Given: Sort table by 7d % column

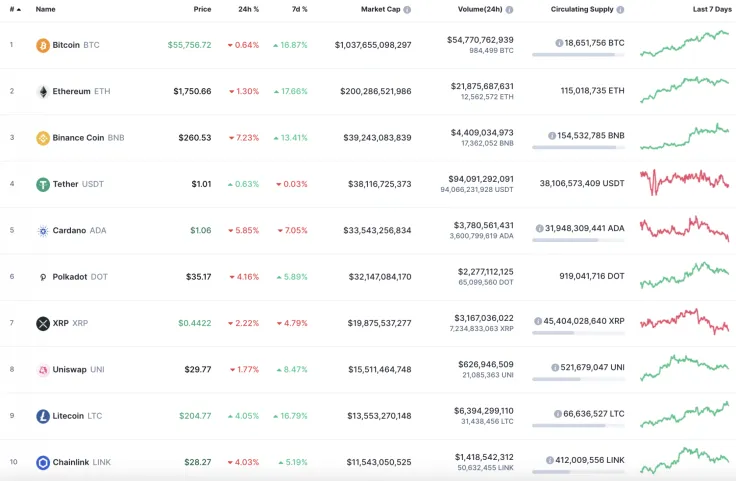Looking at the screenshot, I should [299, 9].
